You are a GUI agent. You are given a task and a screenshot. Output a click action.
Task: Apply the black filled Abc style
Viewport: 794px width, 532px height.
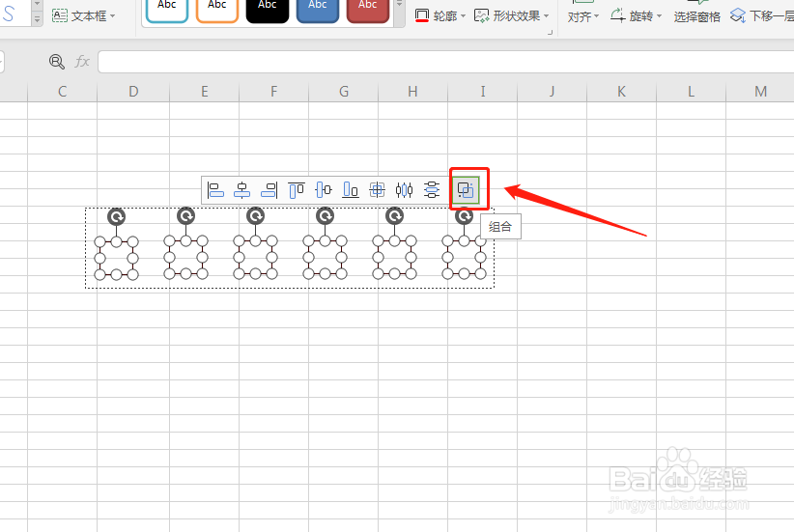pos(268,10)
